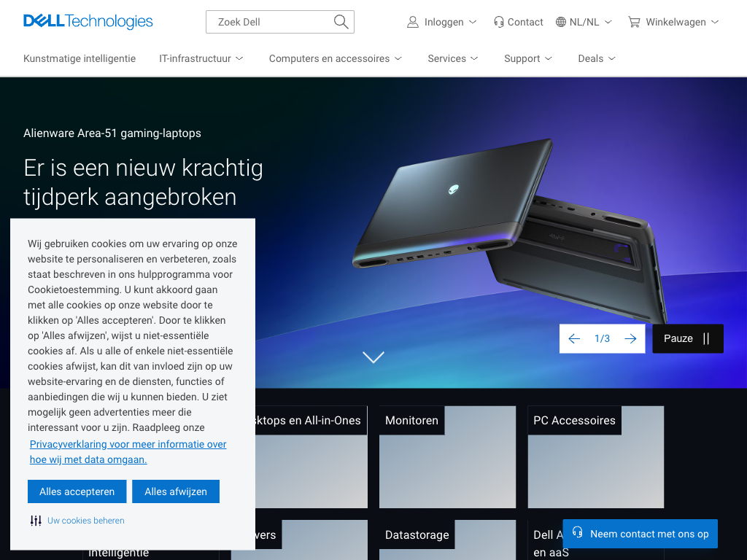The image size is (747, 560).
Task: Open Computers en accessoires menu
Action: pyautogui.click(x=336, y=58)
